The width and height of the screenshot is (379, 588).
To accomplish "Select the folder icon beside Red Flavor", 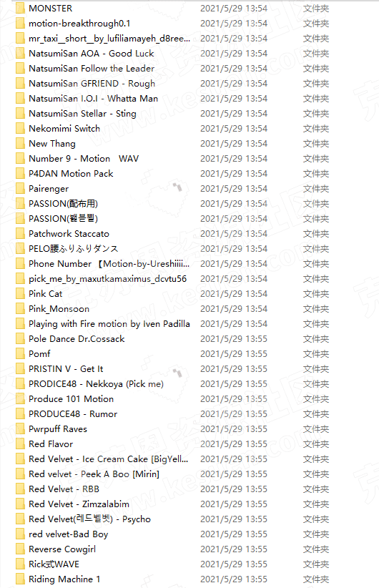I will point(20,444).
